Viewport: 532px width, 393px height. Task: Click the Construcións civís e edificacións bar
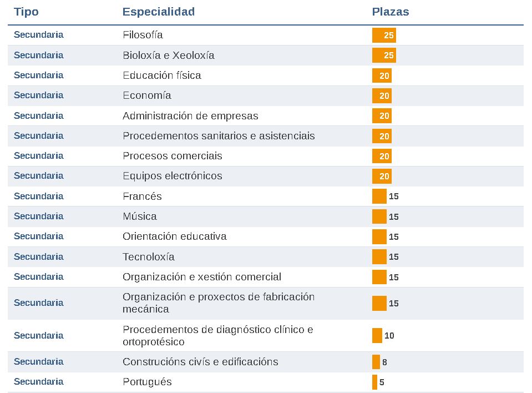point(376,362)
